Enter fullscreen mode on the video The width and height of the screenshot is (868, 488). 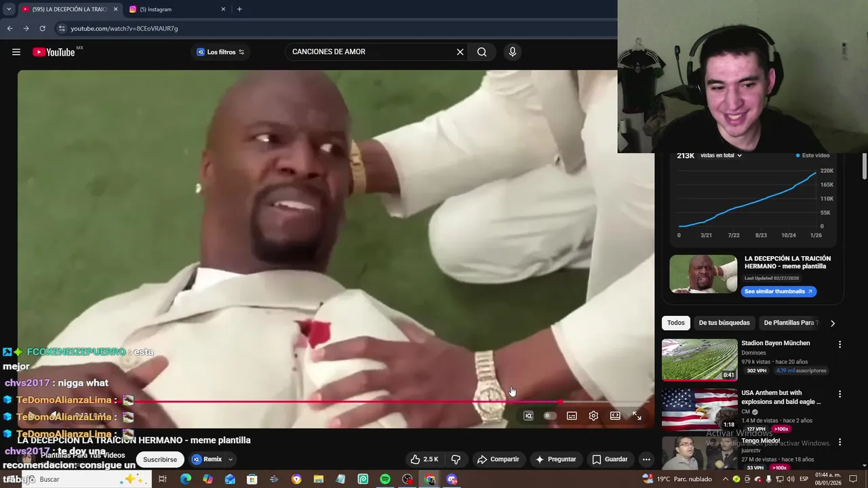637,415
